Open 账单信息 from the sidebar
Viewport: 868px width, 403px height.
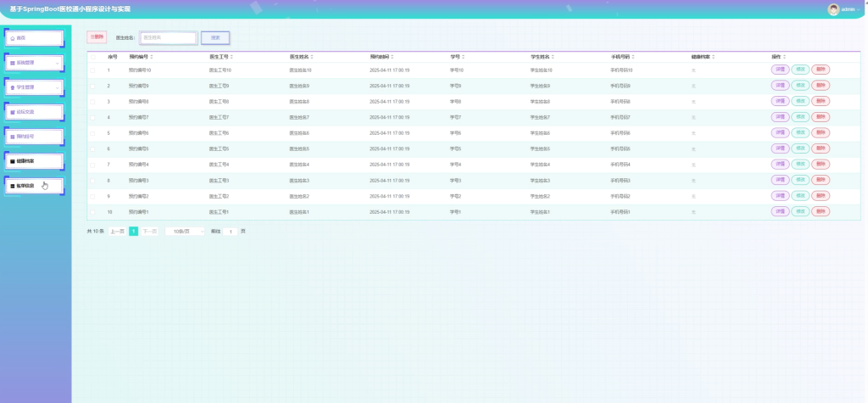[34, 187]
